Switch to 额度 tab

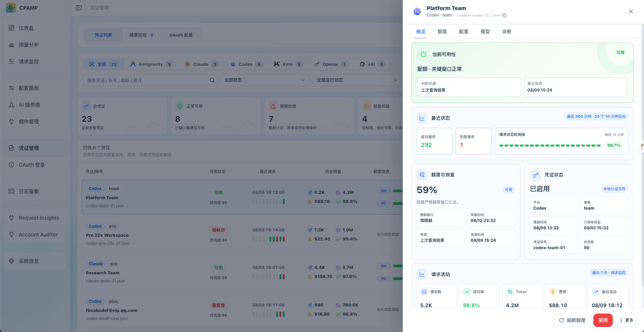(442, 32)
